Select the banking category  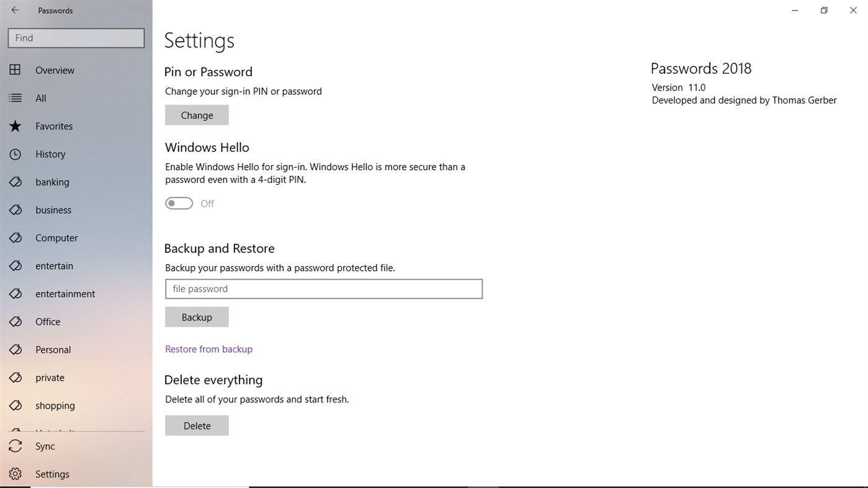(x=76, y=182)
